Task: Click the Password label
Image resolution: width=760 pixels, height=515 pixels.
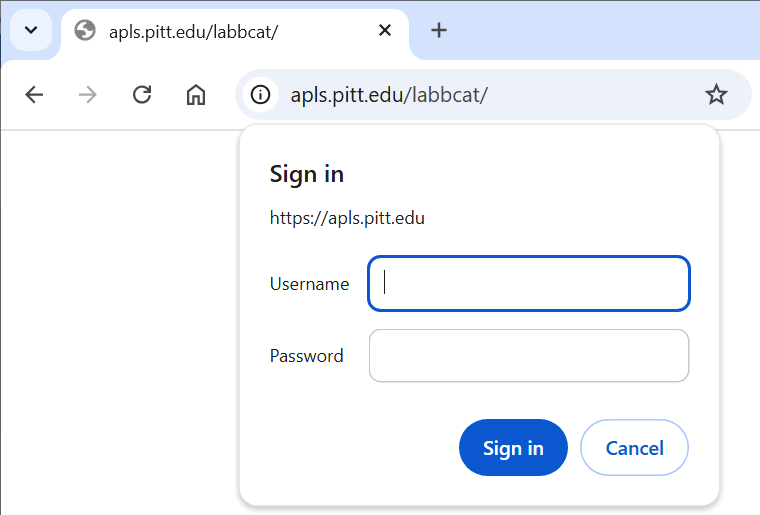Action: click(306, 356)
